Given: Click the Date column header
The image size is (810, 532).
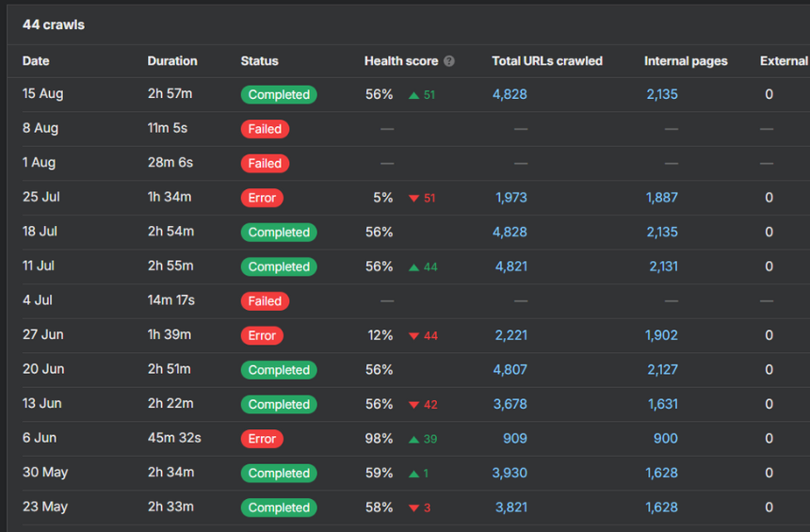Looking at the screenshot, I should click(36, 61).
